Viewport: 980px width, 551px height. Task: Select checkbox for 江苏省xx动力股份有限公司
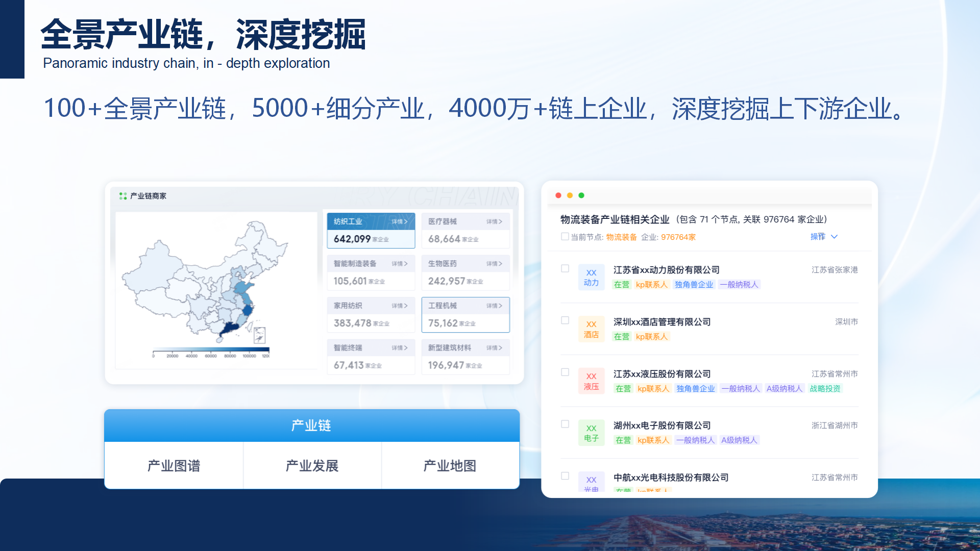pyautogui.click(x=565, y=269)
